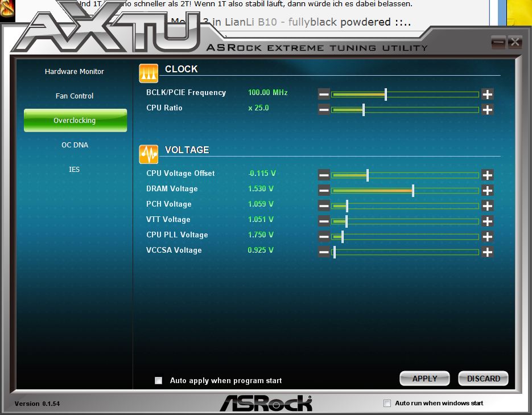The image size is (532, 415).
Task: Click the CPU PLL Voltage slider handle
Action: [x=343, y=237]
